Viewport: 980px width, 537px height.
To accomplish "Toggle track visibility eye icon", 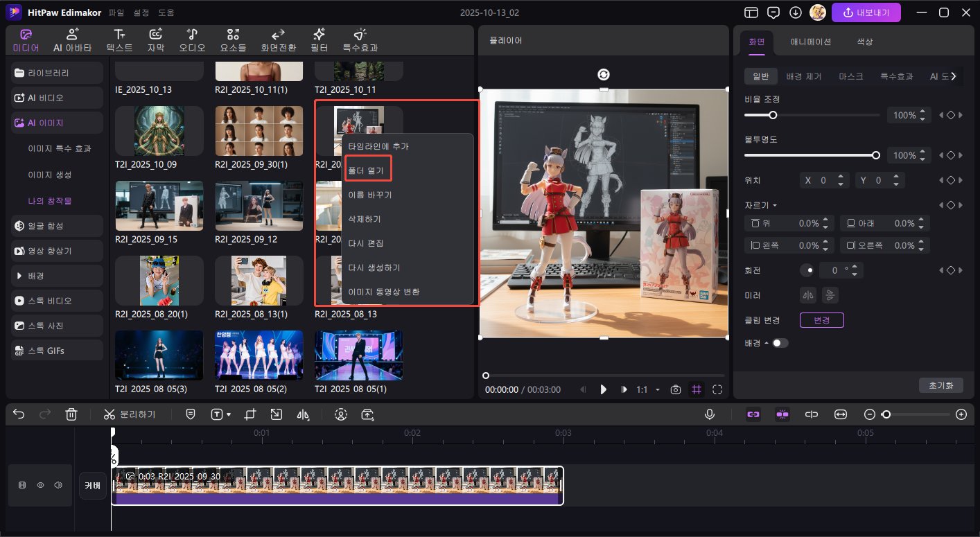I will pos(40,486).
